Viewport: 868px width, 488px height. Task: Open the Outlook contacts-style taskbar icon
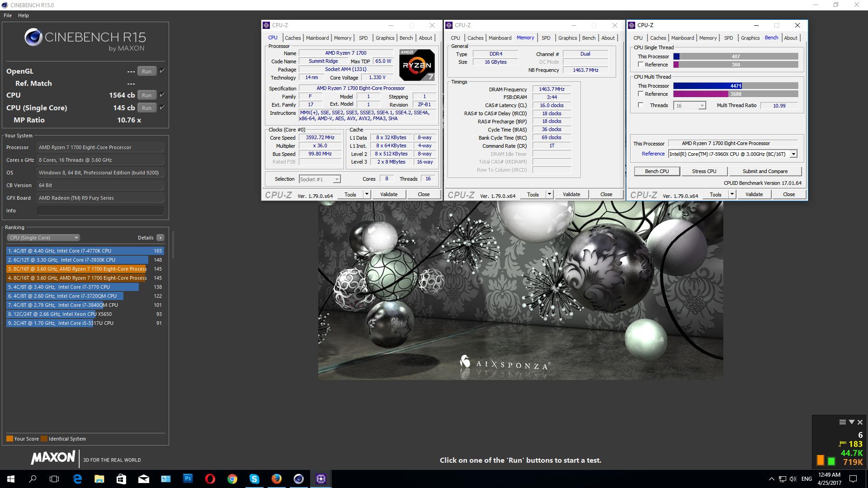(x=165, y=479)
